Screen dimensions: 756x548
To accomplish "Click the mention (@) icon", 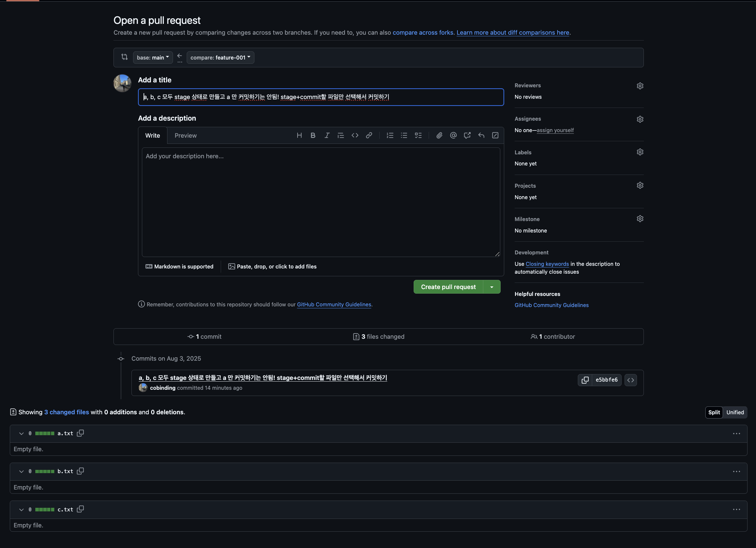I will (453, 135).
